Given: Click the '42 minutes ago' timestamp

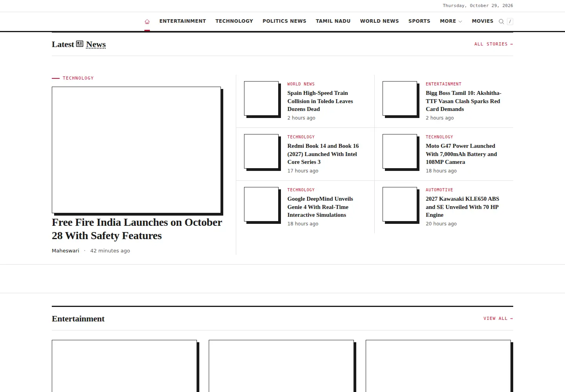Looking at the screenshot, I should [x=110, y=251].
